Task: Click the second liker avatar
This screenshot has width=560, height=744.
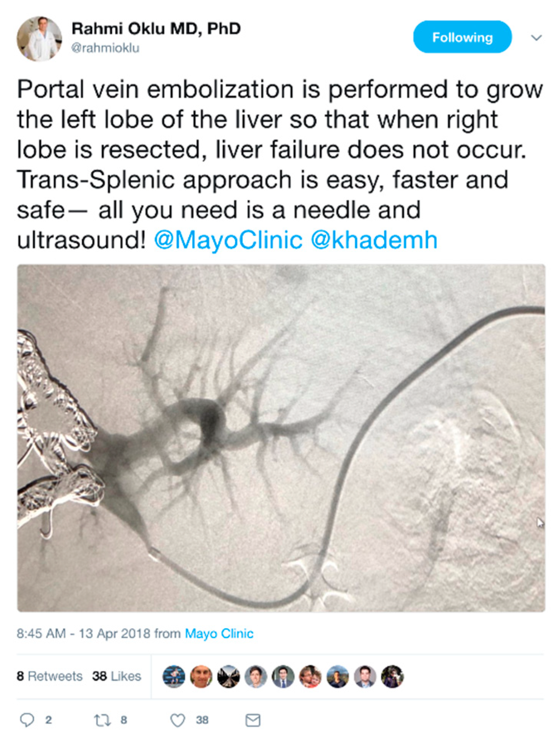Action: click(x=201, y=676)
